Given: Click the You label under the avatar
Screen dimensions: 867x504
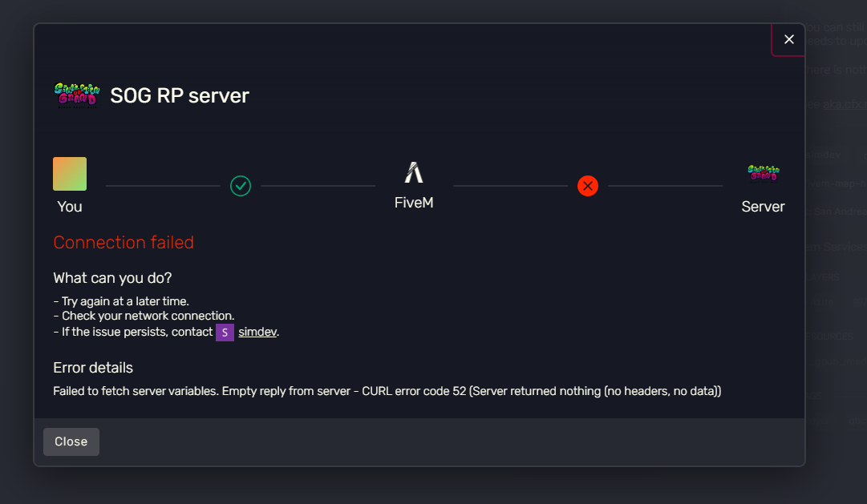Looking at the screenshot, I should (x=70, y=207).
